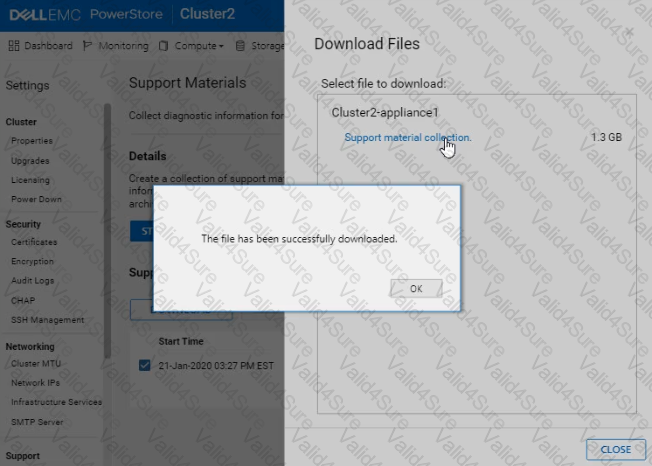Open Properties under Cluster settings
The width and height of the screenshot is (652, 466).
pos(32,141)
